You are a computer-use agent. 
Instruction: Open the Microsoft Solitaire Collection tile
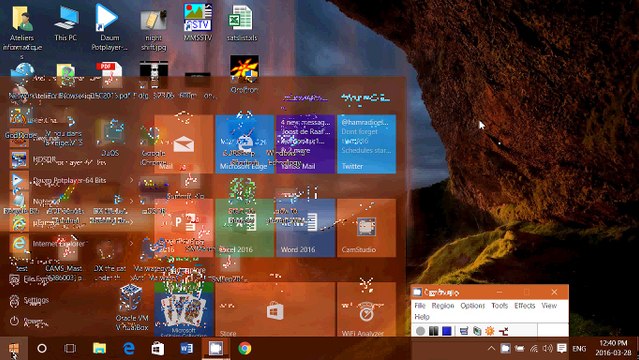pos(183,309)
